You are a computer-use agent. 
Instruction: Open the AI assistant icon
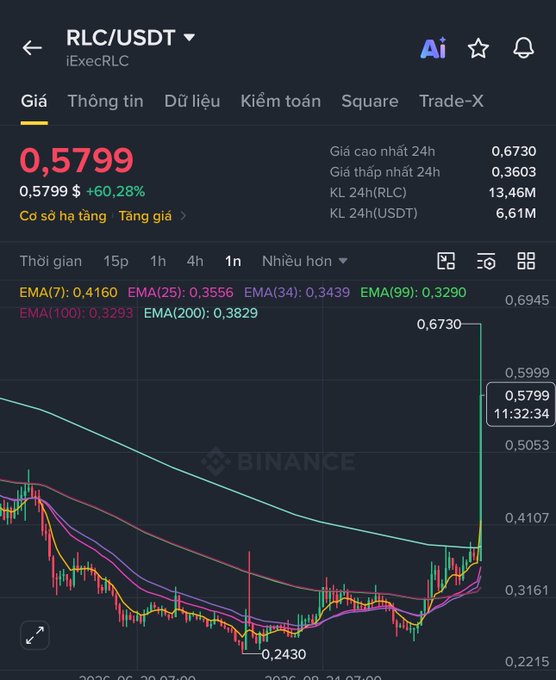[x=433, y=48]
